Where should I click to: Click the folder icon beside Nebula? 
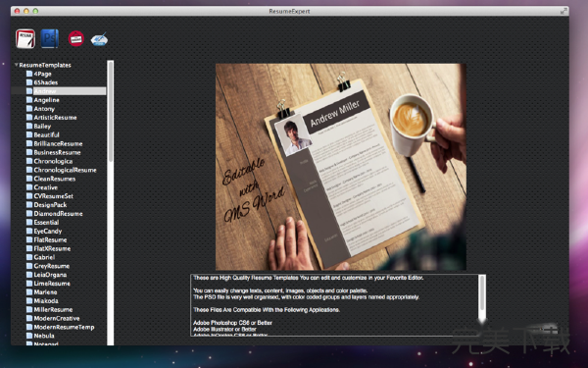point(29,336)
